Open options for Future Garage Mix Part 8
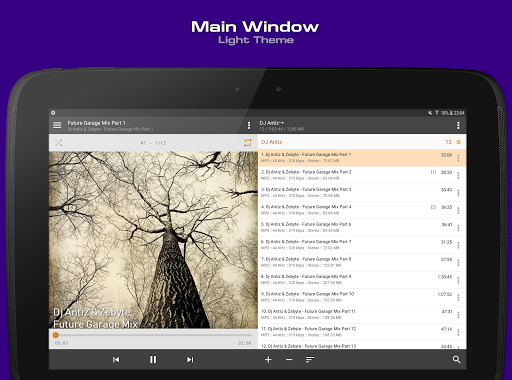The height and width of the screenshot is (380, 512). [458, 263]
